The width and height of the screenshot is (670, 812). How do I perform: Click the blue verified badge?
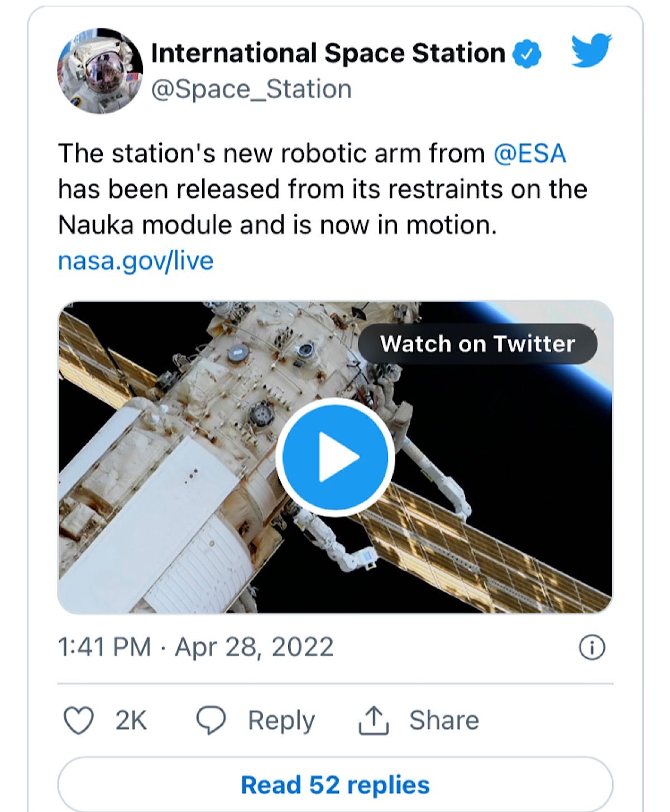(527, 54)
